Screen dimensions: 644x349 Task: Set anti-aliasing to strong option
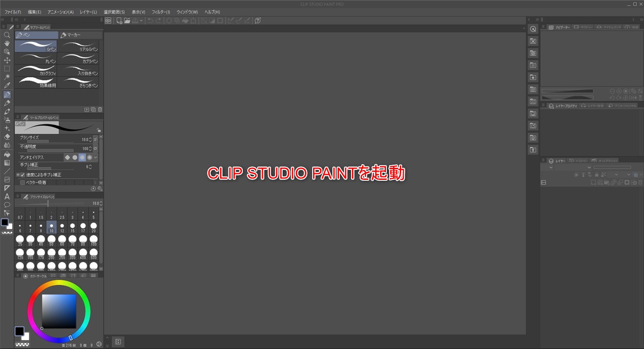click(90, 157)
